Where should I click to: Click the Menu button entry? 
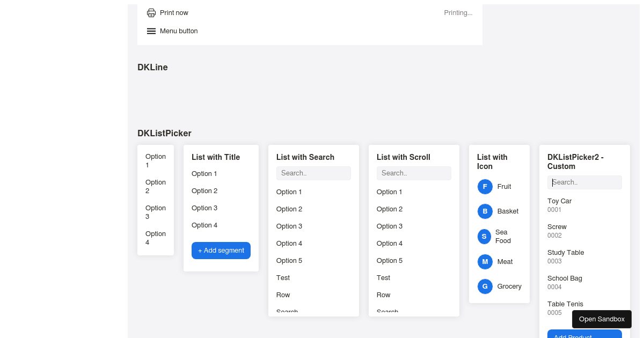tap(179, 31)
